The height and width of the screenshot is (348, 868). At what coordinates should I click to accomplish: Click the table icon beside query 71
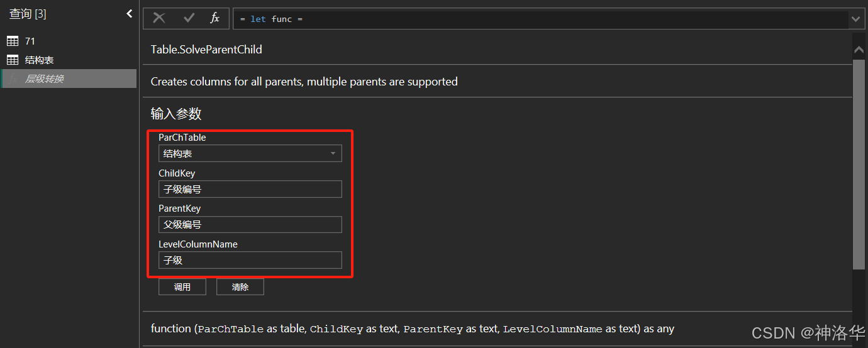13,41
